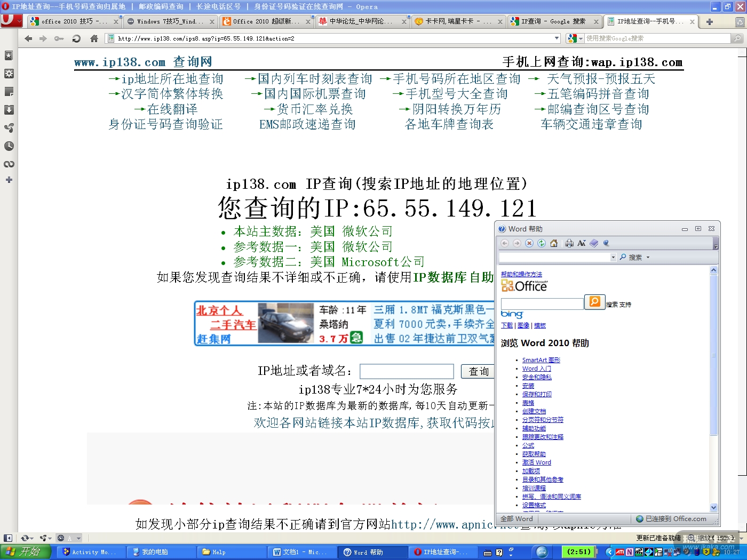
Task: Click the 帮助和操作方法 link in Word Help
Action: tap(521, 274)
